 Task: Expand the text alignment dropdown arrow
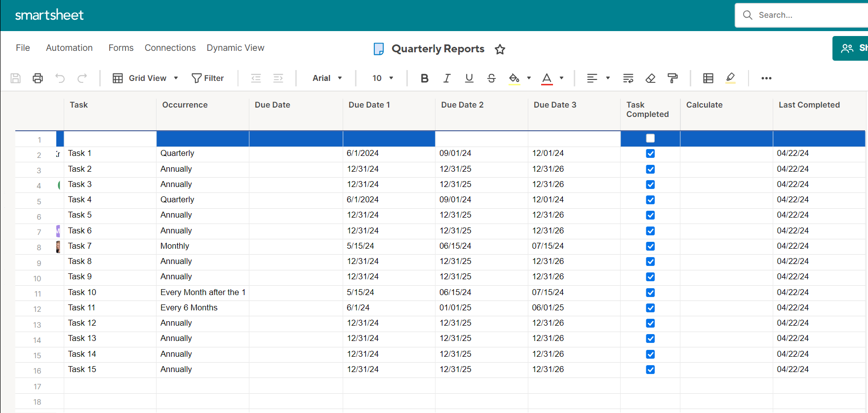tap(608, 78)
